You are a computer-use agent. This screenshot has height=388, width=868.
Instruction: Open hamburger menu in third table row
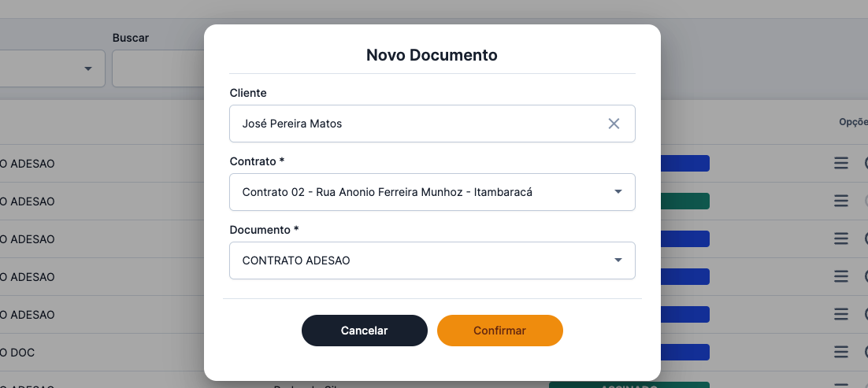coord(841,239)
